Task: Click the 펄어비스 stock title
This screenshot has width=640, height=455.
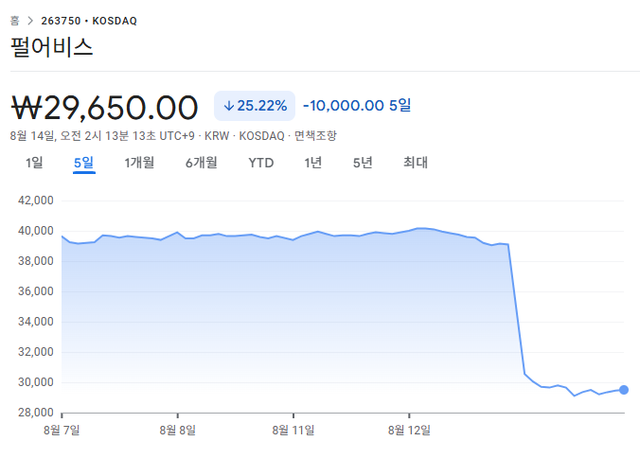Action: 51,47
